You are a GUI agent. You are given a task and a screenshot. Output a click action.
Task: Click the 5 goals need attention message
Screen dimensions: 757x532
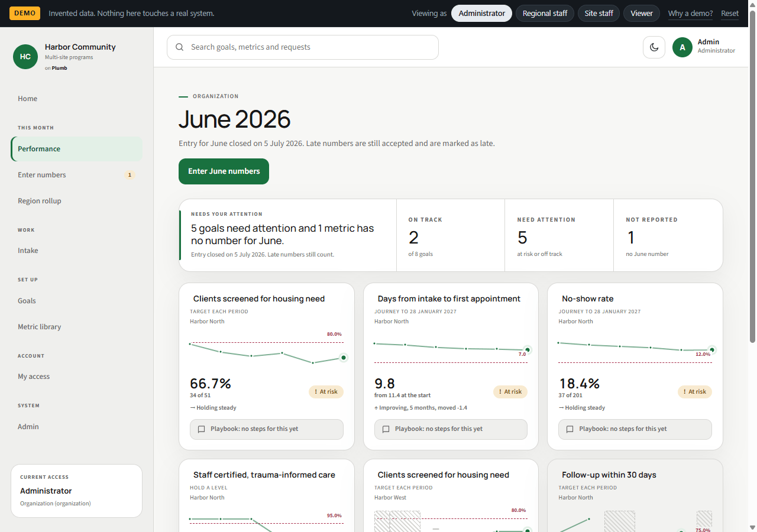283,234
